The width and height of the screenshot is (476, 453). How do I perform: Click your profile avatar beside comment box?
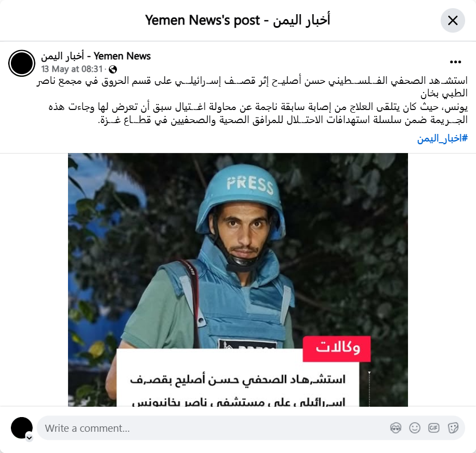22,428
